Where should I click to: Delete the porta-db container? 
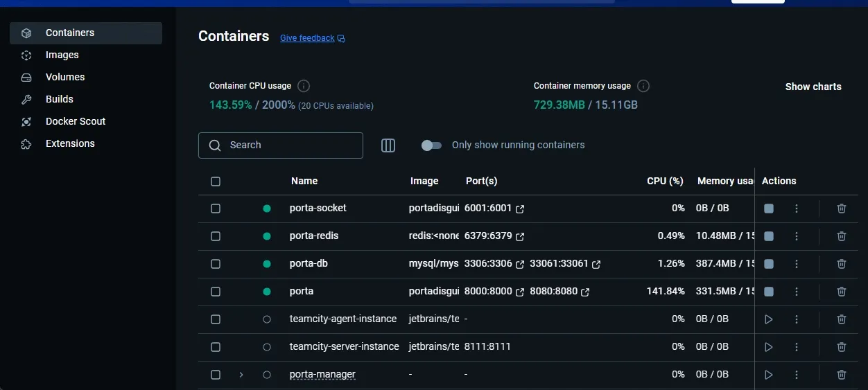[842, 264]
